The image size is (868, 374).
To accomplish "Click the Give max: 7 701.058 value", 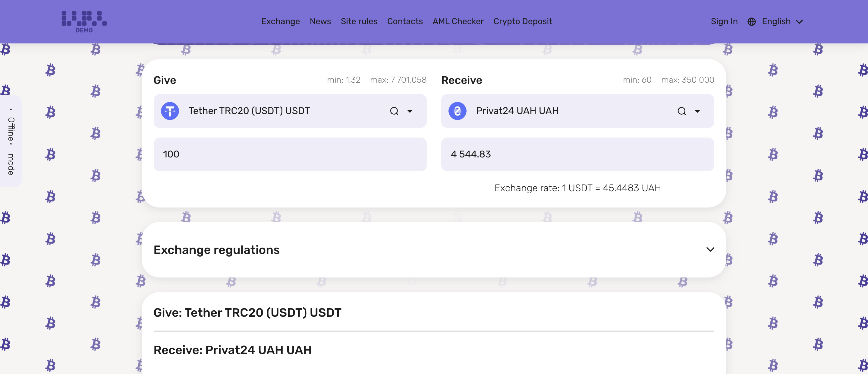I will [398, 80].
